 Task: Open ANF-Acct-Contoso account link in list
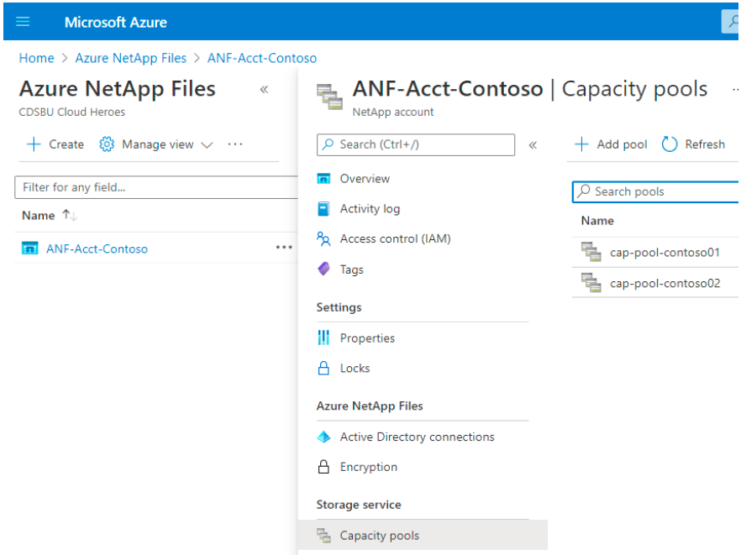pyautogui.click(x=97, y=249)
